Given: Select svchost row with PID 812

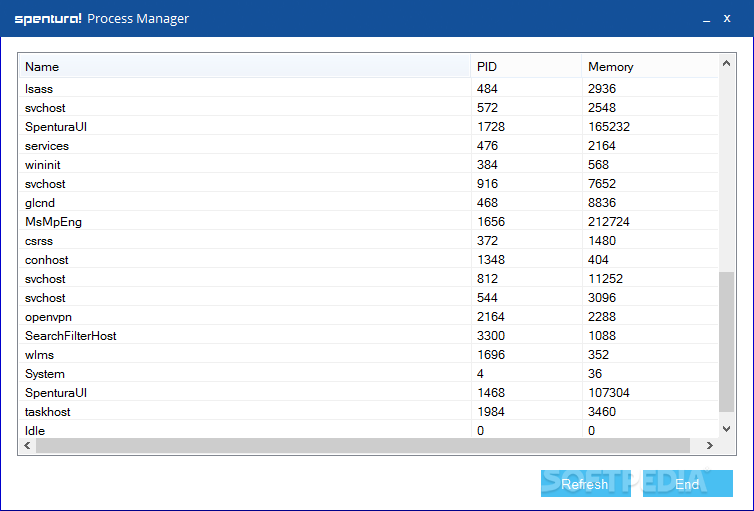Looking at the screenshot, I should (x=369, y=278).
